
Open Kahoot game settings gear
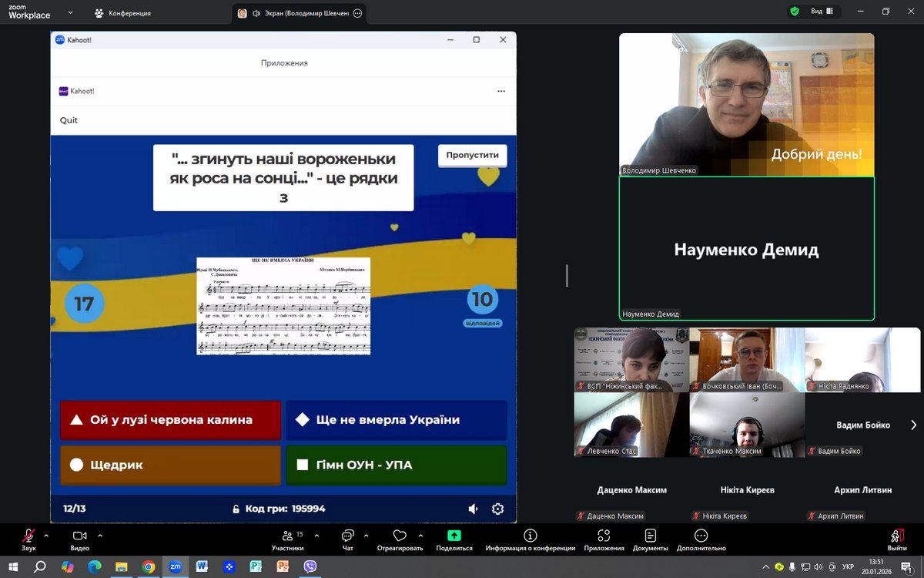[497, 509]
